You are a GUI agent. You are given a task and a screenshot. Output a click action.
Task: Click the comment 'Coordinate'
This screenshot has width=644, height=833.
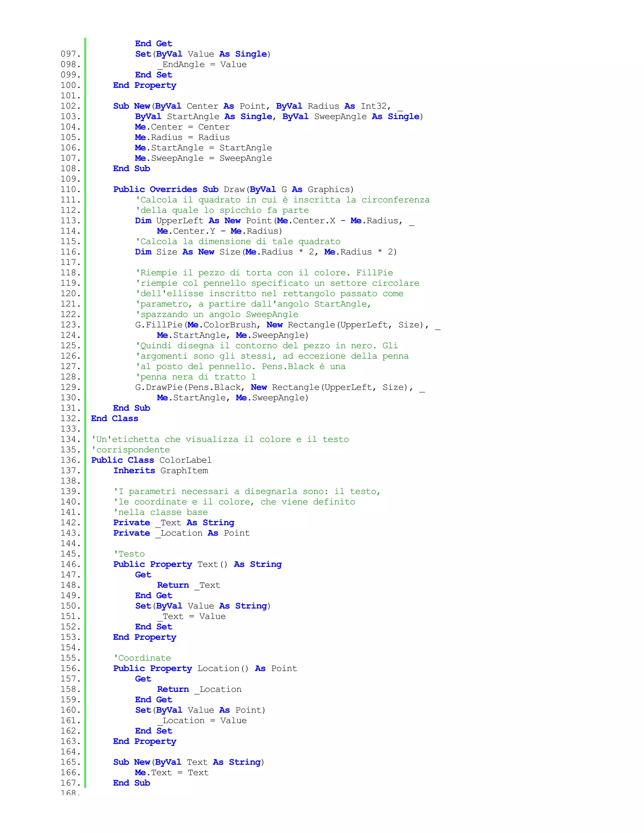click(142, 658)
